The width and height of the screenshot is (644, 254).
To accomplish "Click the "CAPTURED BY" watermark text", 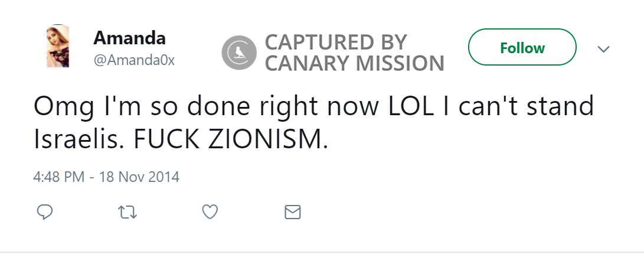I will tap(336, 42).
